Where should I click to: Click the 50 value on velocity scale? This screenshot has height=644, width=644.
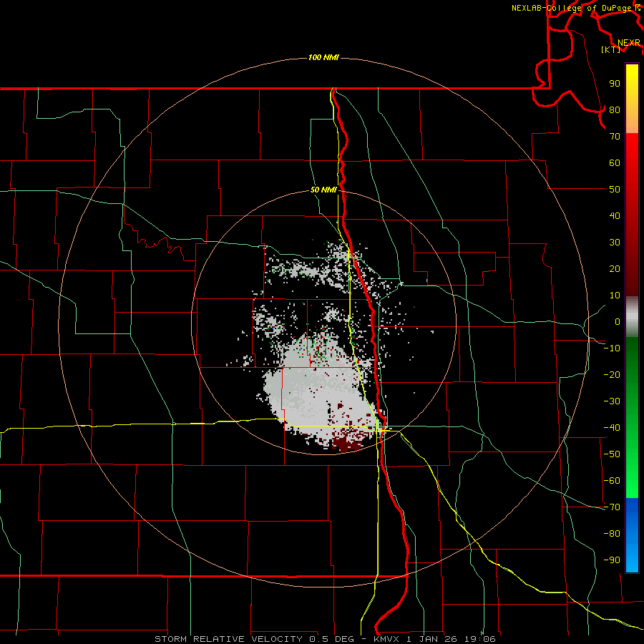pyautogui.click(x=615, y=190)
